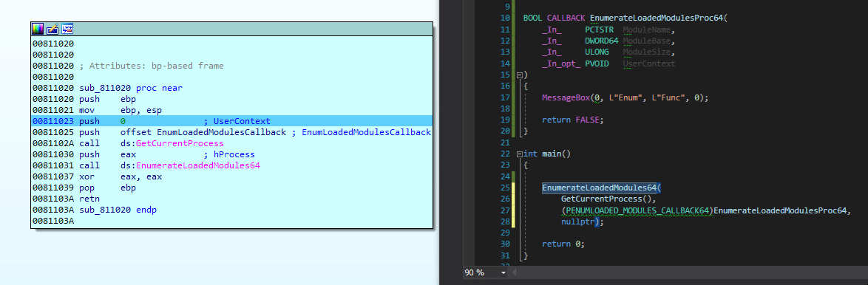Click the Attributes: bp-based frame comment
The image size is (868, 285).
click(151, 66)
